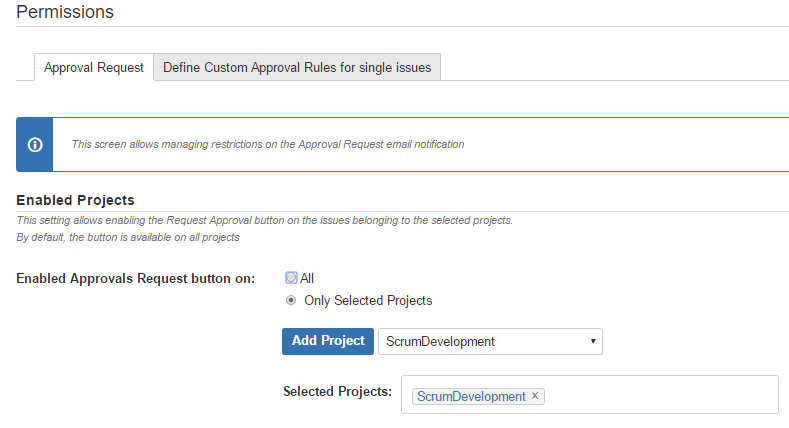The image size is (789, 428).
Task: Click the "Enabled Approvals Request button on:" label
Action: (136, 278)
